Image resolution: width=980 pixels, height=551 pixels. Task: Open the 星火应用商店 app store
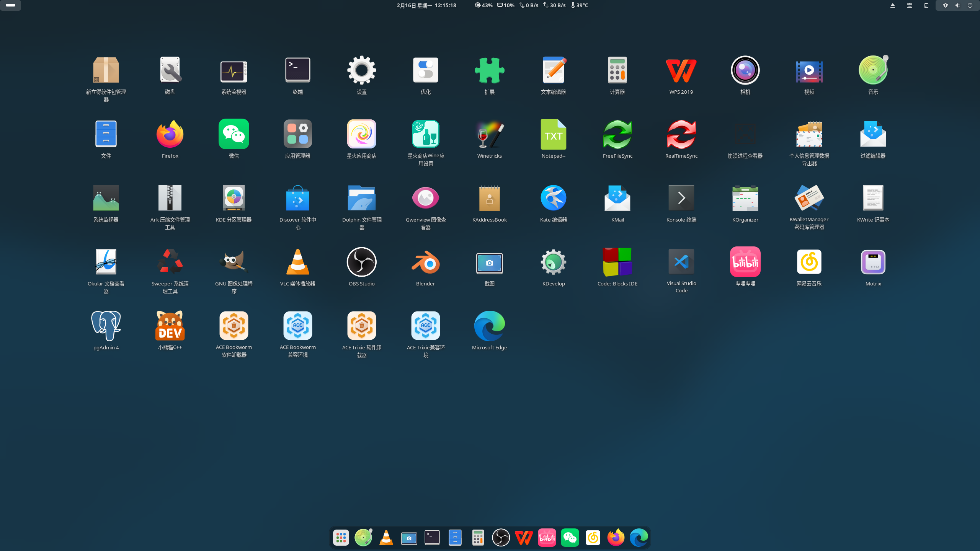coord(362,134)
